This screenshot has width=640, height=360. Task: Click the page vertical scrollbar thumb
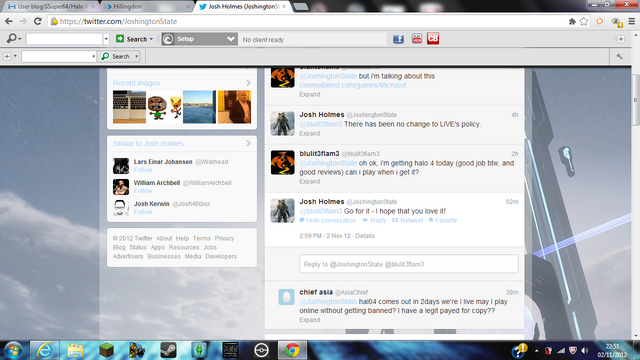(635, 100)
